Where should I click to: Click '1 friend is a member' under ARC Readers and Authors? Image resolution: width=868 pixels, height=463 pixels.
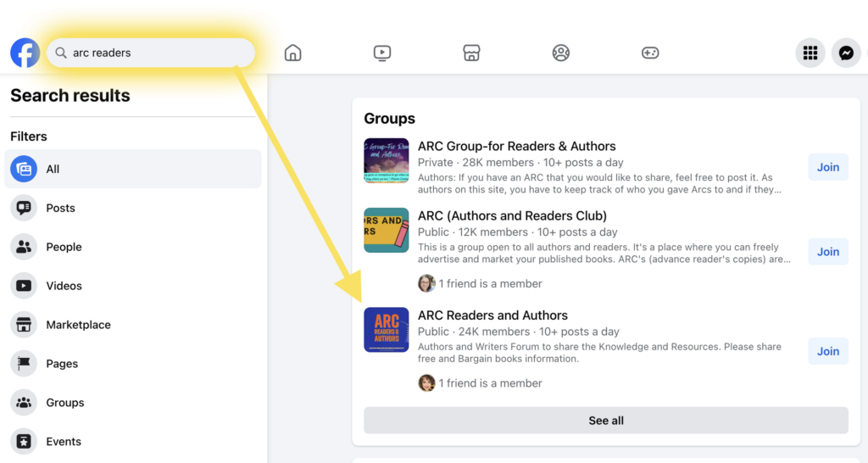pyautogui.click(x=491, y=383)
